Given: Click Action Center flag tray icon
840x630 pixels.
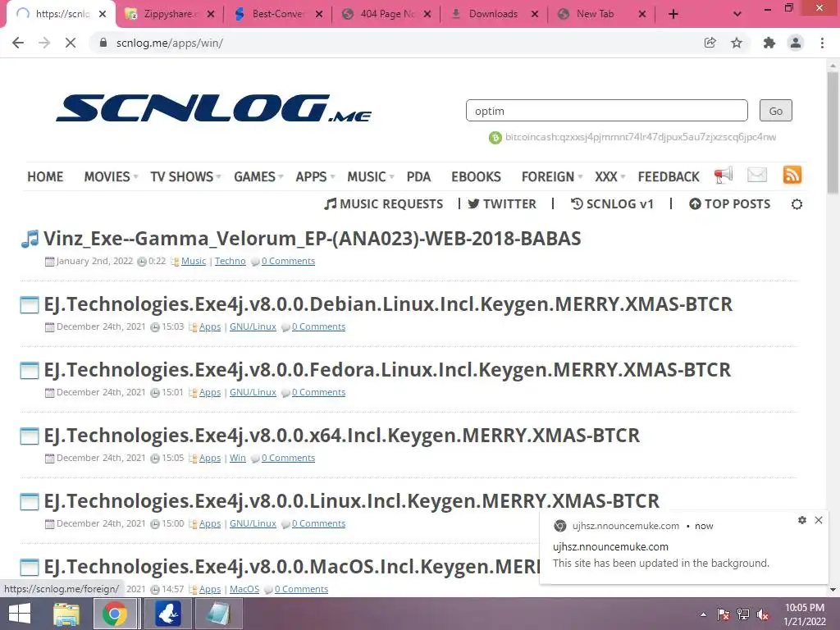Looking at the screenshot, I should 724,614.
